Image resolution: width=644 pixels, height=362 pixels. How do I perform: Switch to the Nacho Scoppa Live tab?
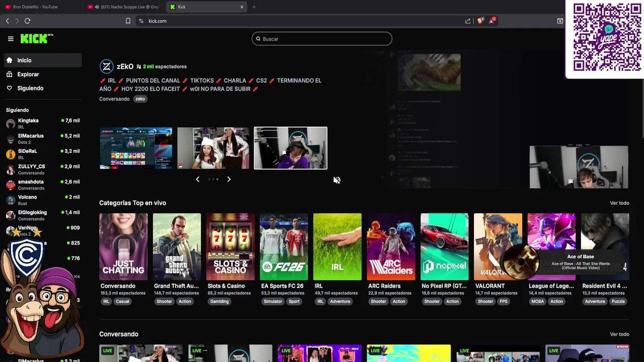click(x=123, y=7)
